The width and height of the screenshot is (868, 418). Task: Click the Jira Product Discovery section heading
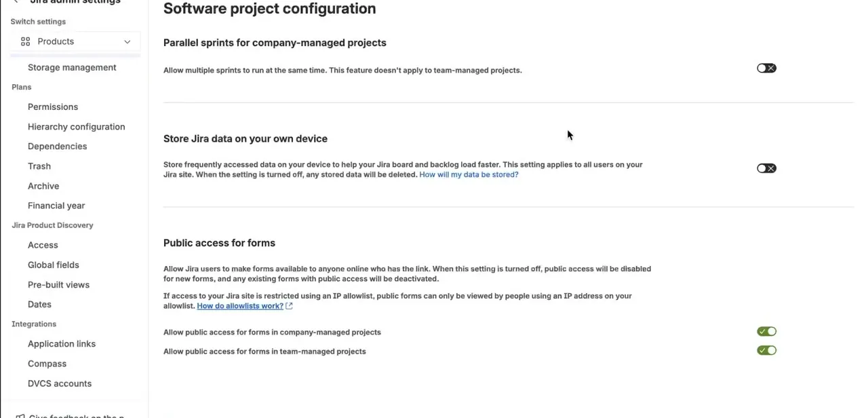coord(52,225)
